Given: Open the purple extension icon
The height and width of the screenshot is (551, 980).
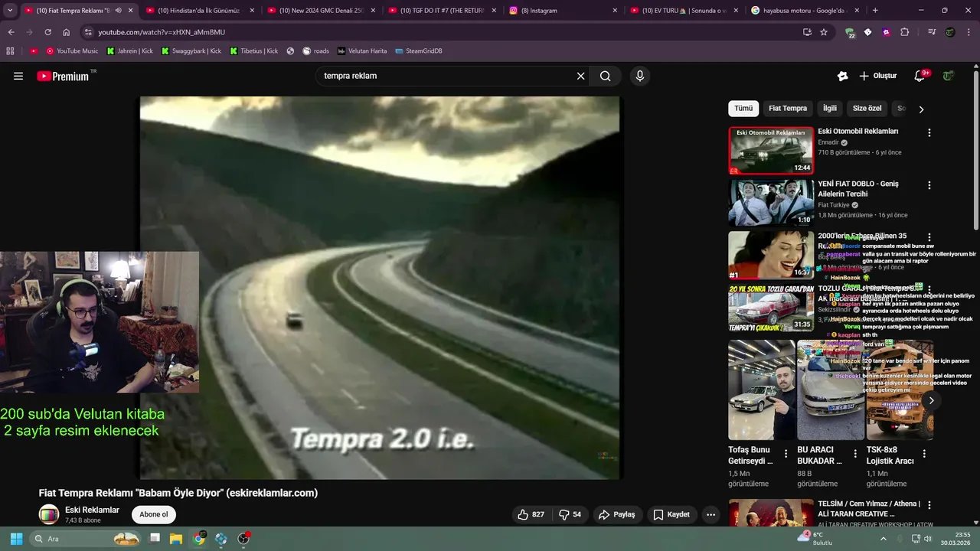Looking at the screenshot, I should pos(887,32).
